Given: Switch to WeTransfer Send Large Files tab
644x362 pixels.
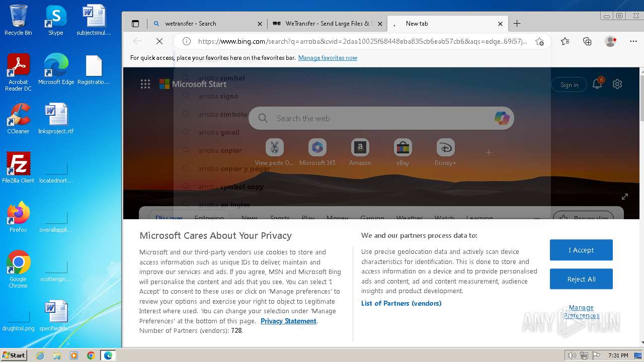Looking at the screenshot, I should coord(327,24).
